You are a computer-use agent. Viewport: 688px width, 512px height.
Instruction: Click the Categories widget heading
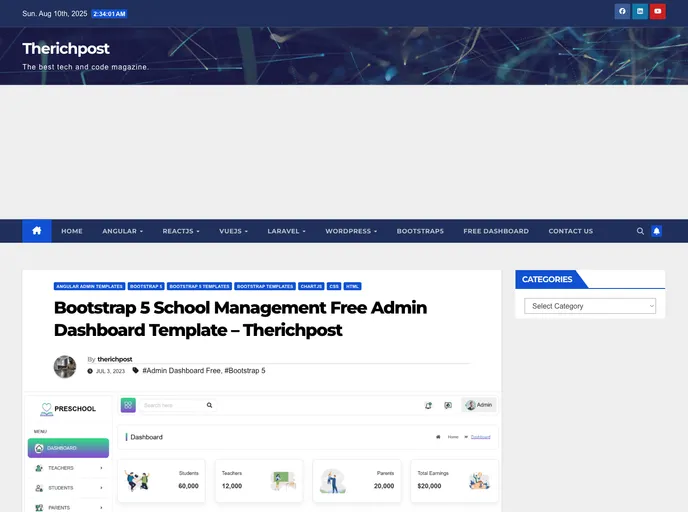tap(547, 279)
